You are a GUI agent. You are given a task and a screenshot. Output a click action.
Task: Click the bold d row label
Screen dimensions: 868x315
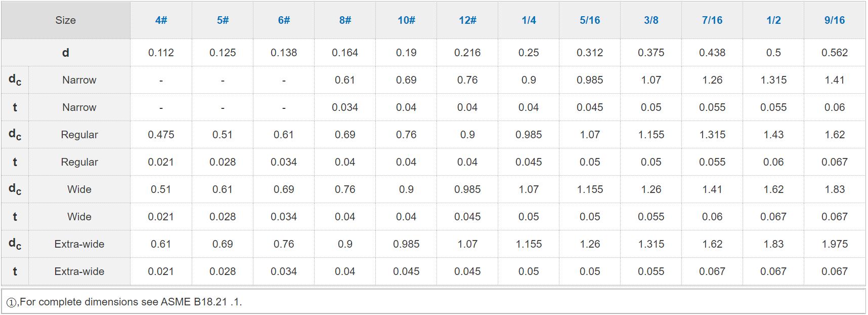tap(66, 53)
